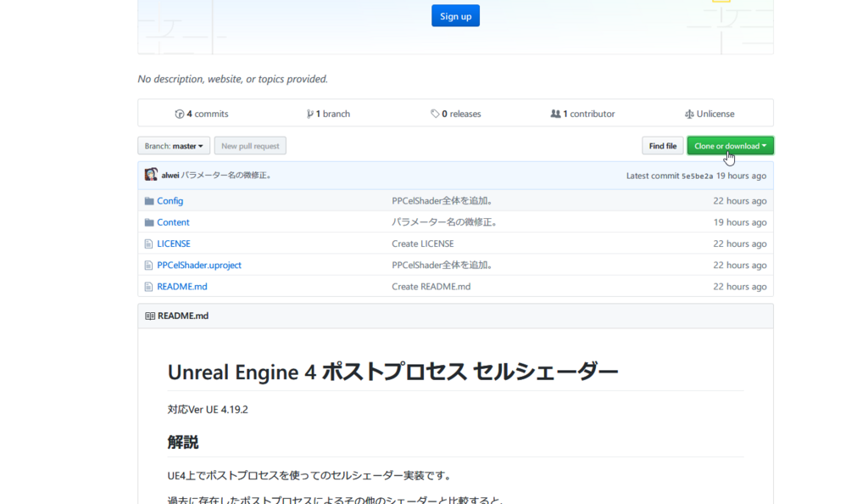
Task: Click the Content row 19 hours ago
Action: point(739,222)
